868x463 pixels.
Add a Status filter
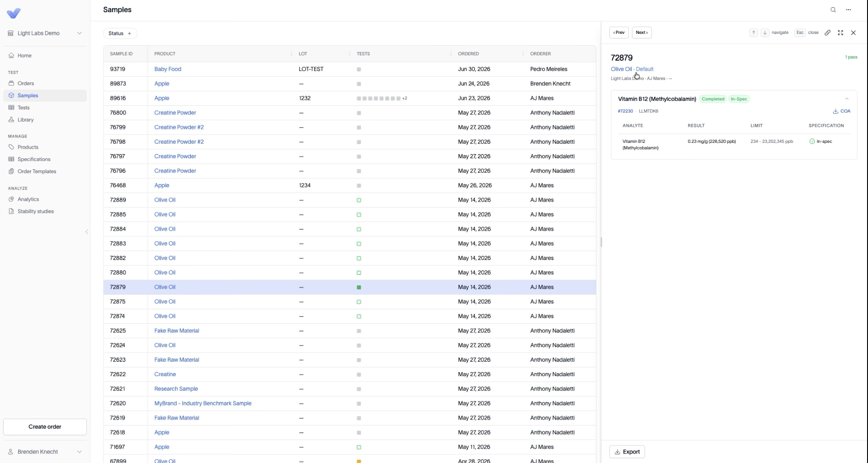click(120, 33)
